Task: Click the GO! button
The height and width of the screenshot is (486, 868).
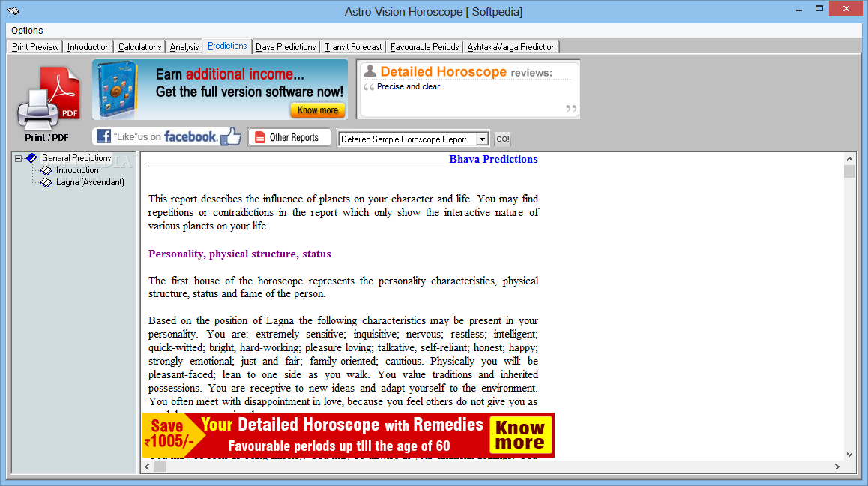Action: (503, 139)
